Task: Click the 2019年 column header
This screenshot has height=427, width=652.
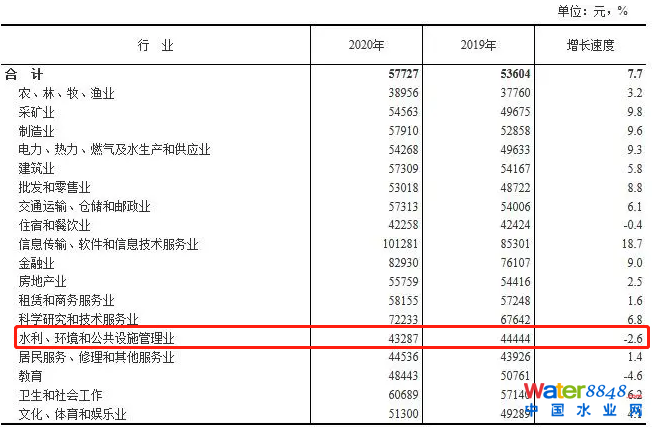Action: (478, 46)
